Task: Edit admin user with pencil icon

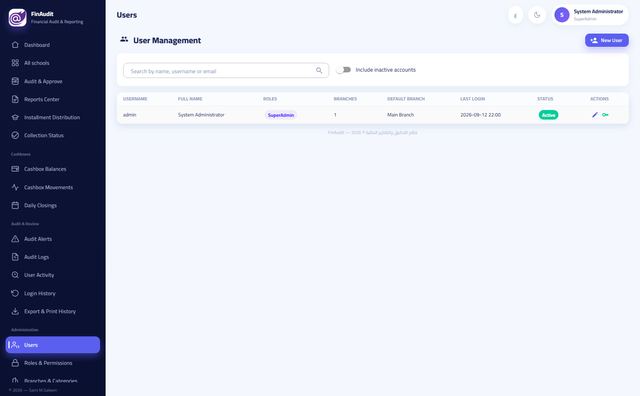Action: pyautogui.click(x=595, y=115)
